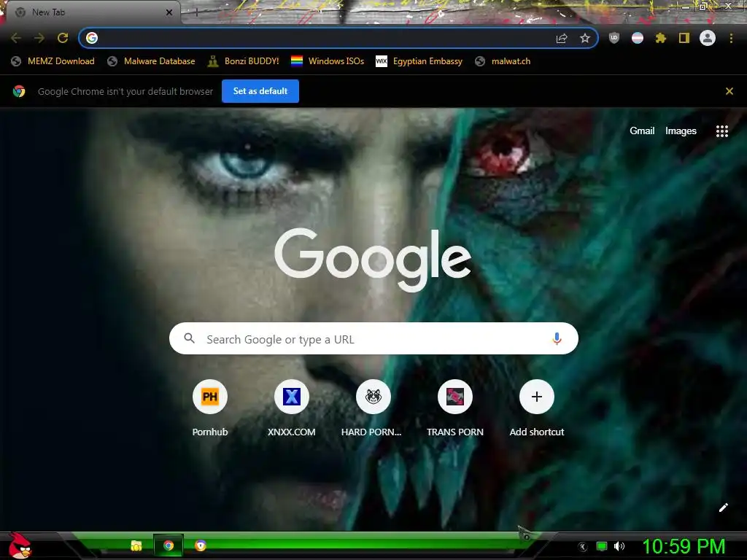Start voice search with the microphone
Image resolution: width=747 pixels, height=560 pixels.
click(x=557, y=338)
